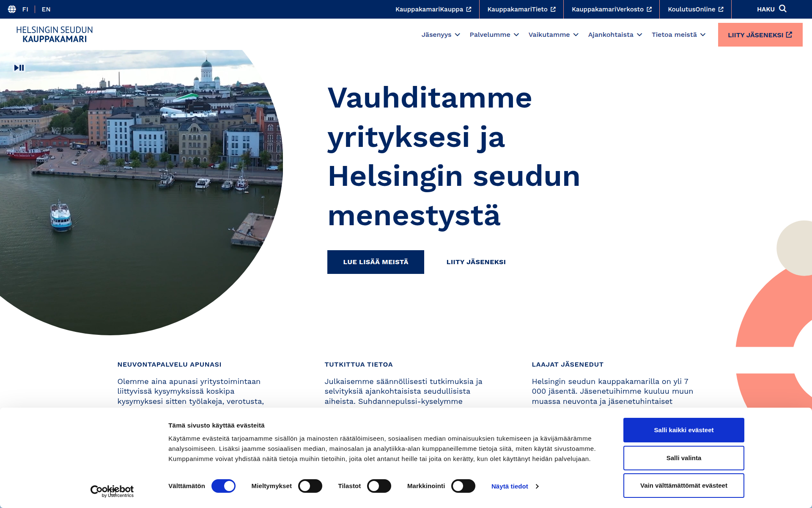
Task: Switch language to FI
Action: pos(25,9)
